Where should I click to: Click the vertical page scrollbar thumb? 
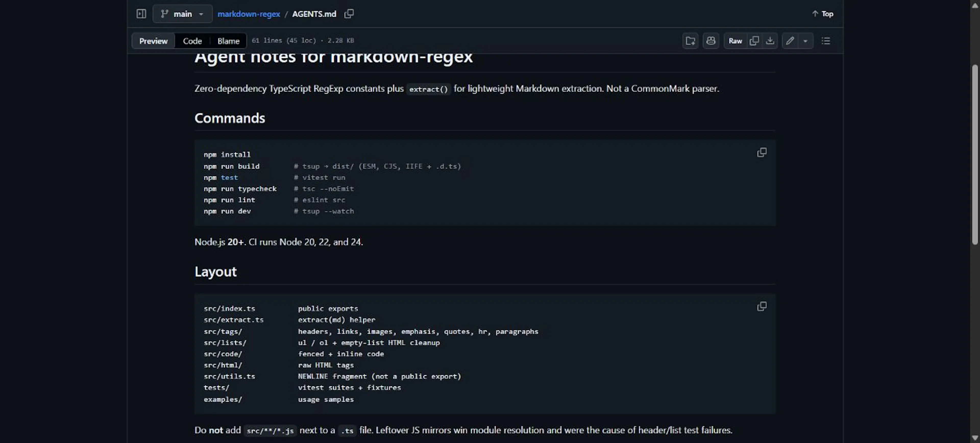tap(975, 154)
